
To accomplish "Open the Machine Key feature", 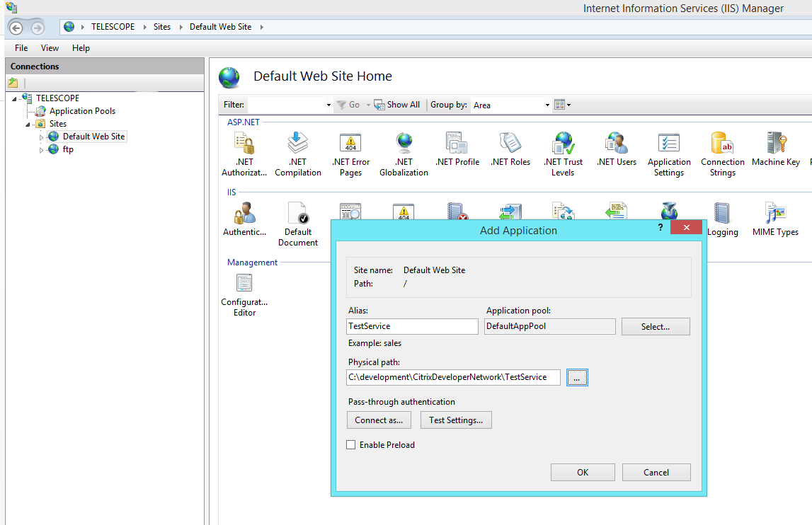I will [x=776, y=149].
